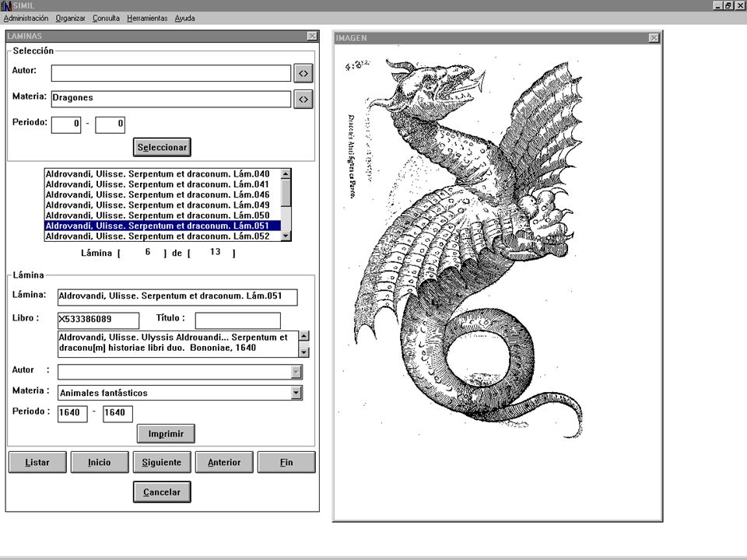The height and width of the screenshot is (560, 747).
Task: Click the SIMIL application icon in title bar
Action: point(6,5)
